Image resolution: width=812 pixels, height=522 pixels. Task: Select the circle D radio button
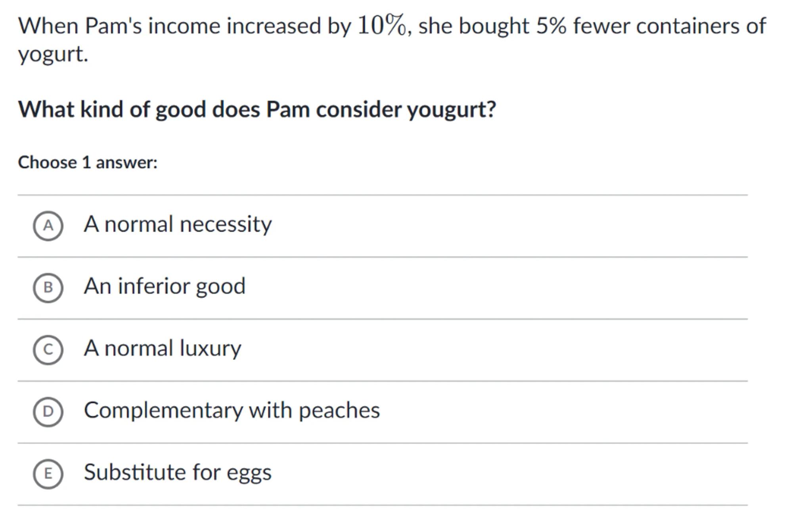point(48,412)
